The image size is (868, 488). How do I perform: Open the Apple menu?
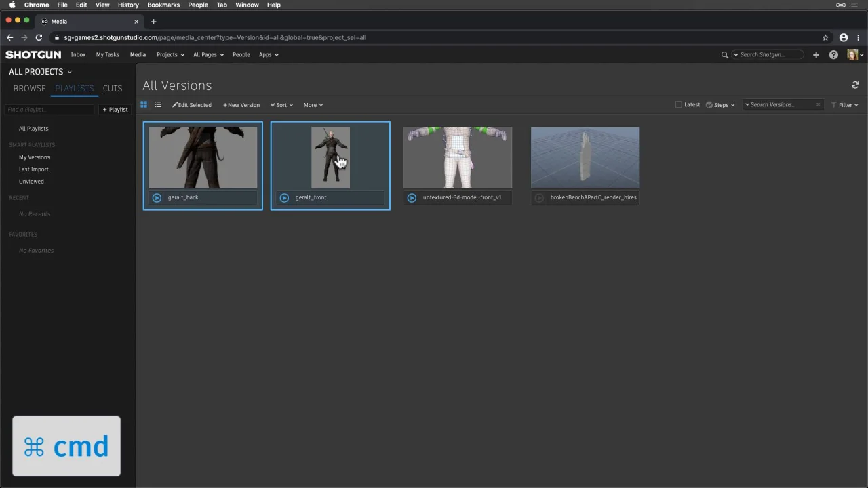(x=12, y=5)
